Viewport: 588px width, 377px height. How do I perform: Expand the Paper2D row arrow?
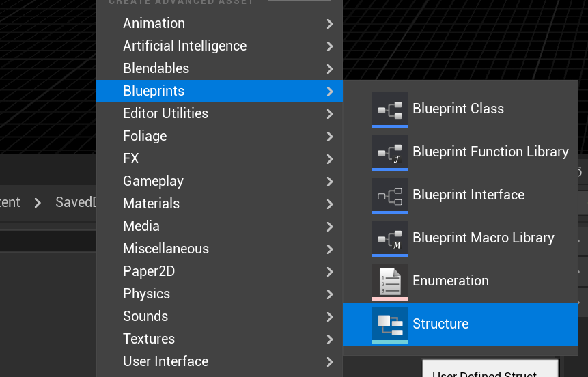[330, 272]
